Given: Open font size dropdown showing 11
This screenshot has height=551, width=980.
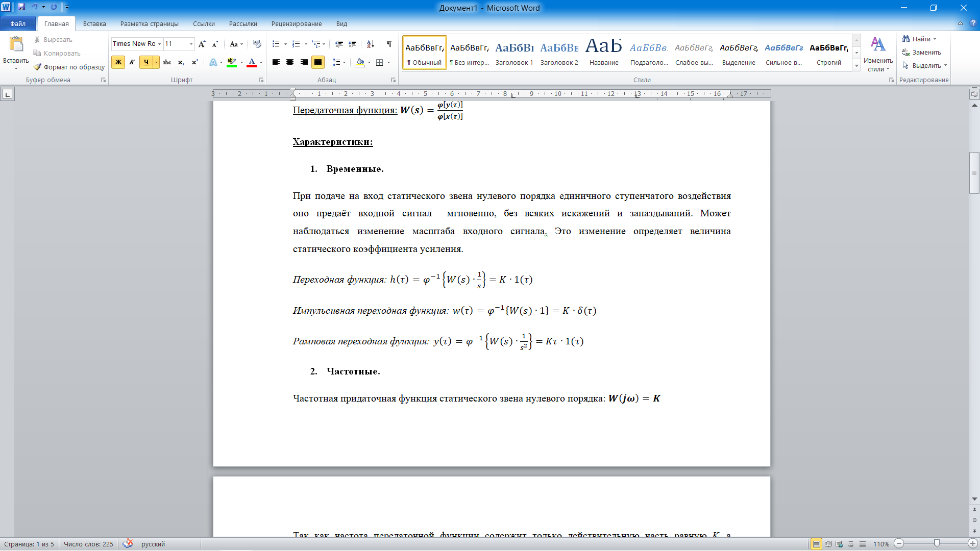Looking at the screenshot, I should coord(191,44).
